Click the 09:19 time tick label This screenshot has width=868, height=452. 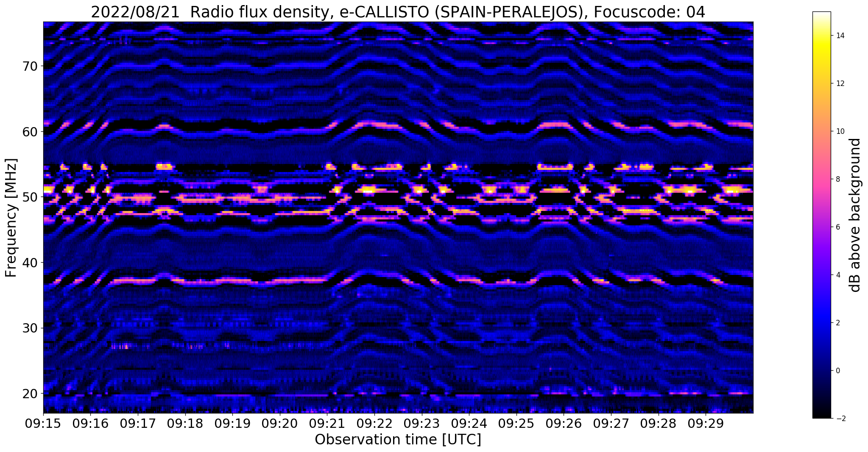pos(232,423)
